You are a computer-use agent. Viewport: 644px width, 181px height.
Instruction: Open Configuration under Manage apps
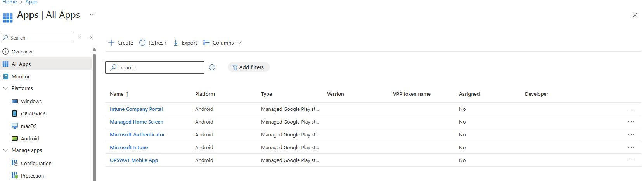[36, 163]
